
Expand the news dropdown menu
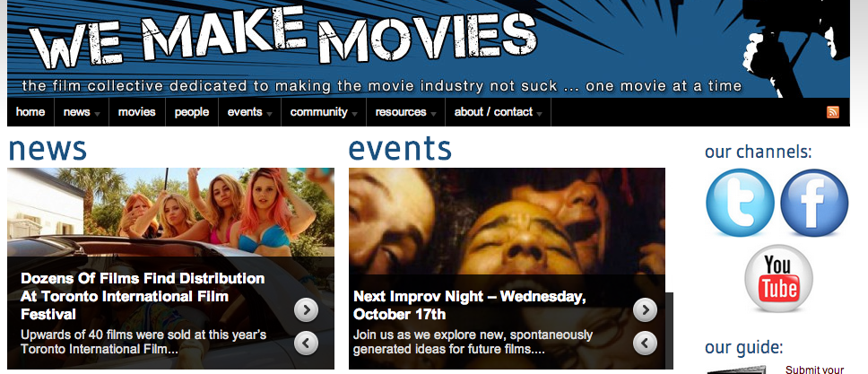(x=82, y=112)
